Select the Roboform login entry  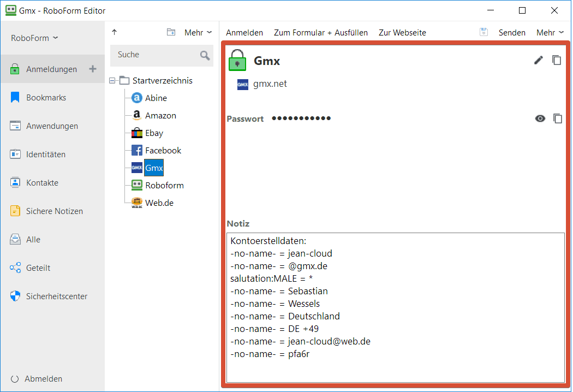164,186
